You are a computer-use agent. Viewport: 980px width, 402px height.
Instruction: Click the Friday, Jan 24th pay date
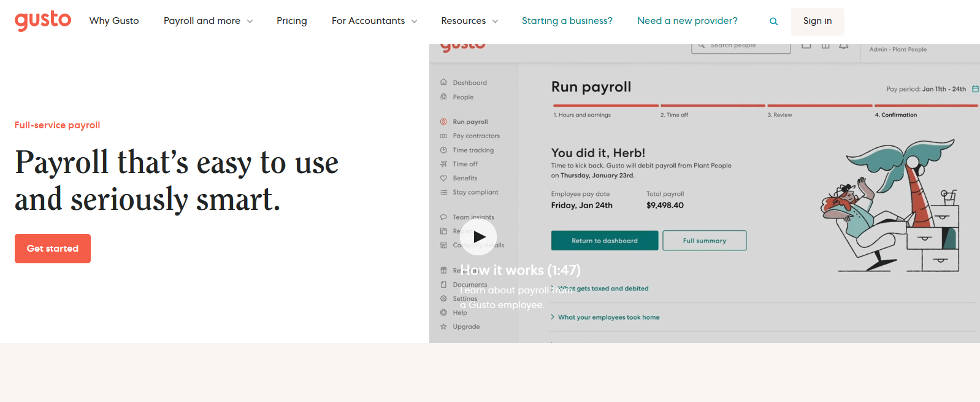coord(582,206)
